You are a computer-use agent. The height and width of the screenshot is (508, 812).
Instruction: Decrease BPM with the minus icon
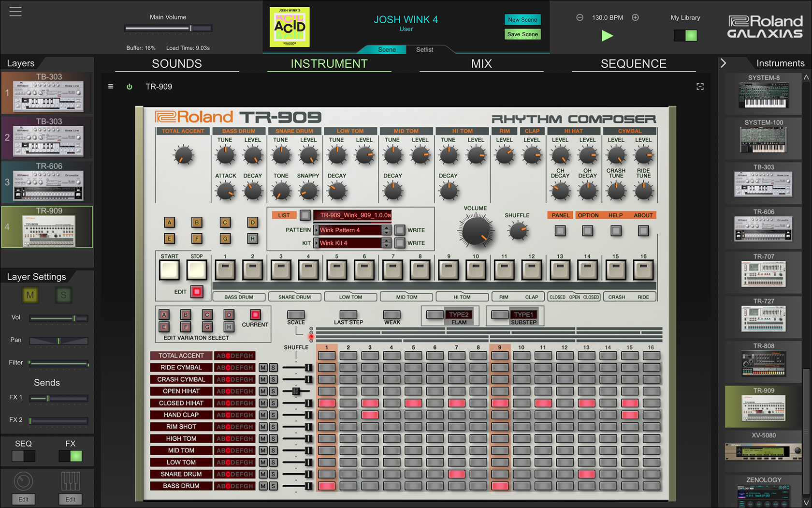point(580,17)
